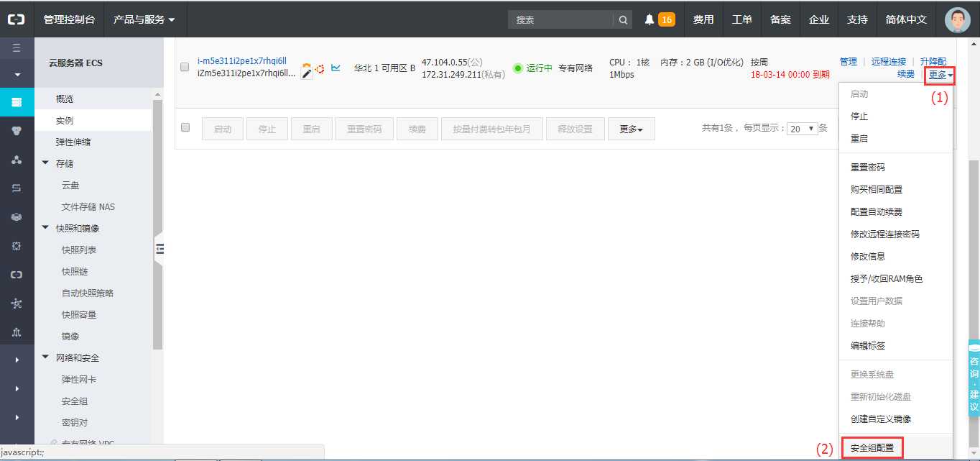Click the three-node cluster icon in the left rail
The height and width of the screenshot is (461, 980).
click(17, 160)
